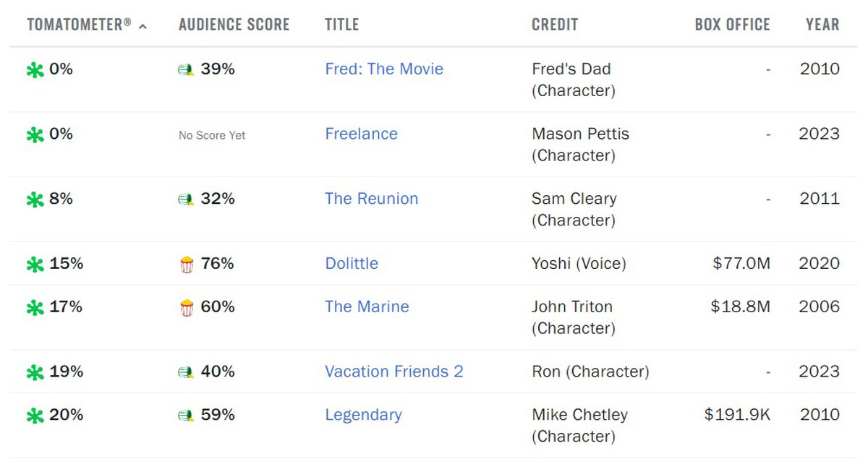Sort the list by Box Office
The width and height of the screenshot is (868, 459).
point(732,25)
